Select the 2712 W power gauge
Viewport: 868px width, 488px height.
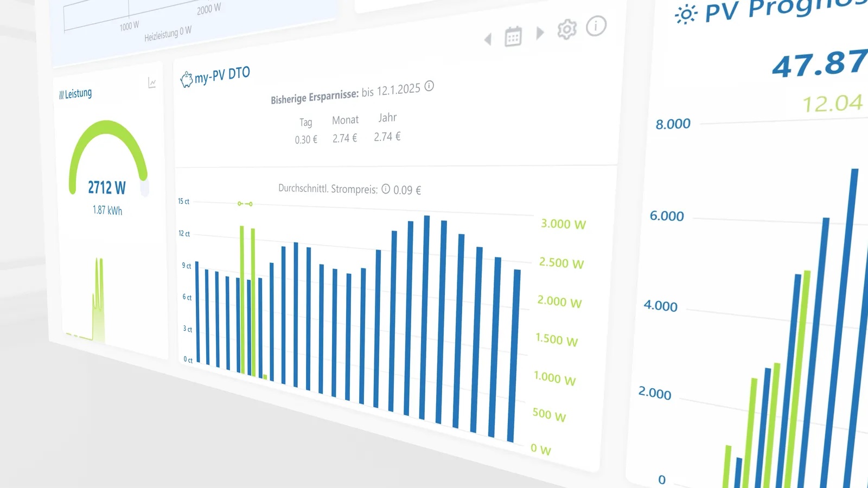(x=108, y=159)
